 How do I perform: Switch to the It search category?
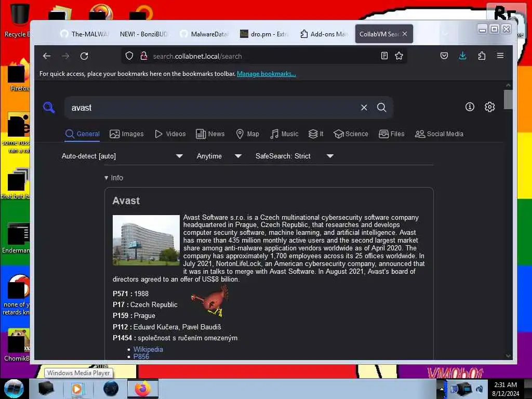point(315,134)
